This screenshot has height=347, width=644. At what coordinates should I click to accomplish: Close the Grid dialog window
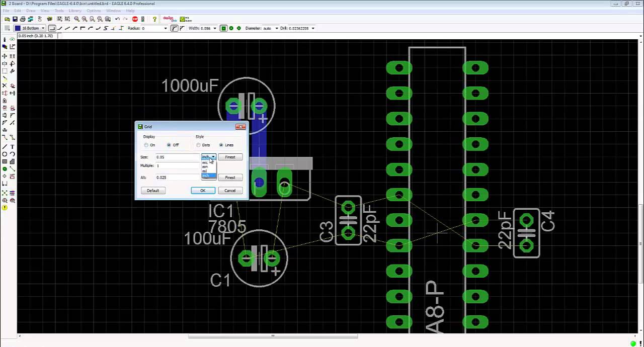coord(240,127)
